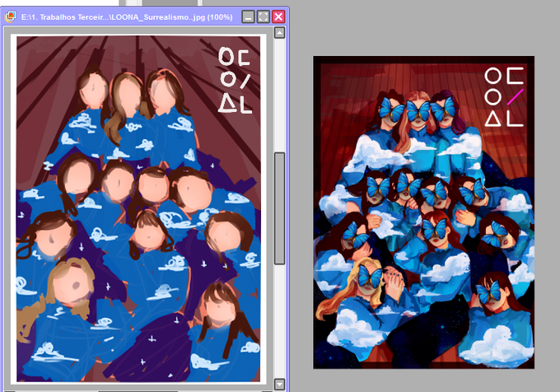The image size is (560, 392).
Task: Click the vertical scrollbar up arrow
Action: pyautogui.click(x=279, y=33)
